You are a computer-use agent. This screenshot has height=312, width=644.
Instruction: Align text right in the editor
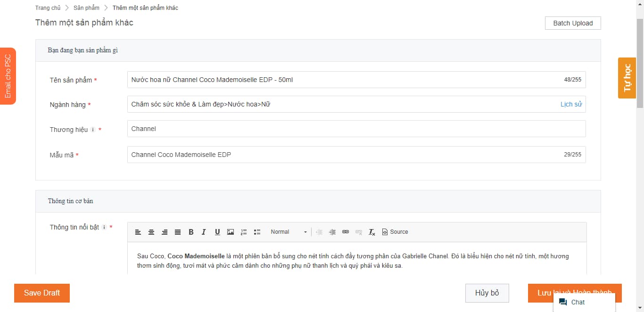click(x=165, y=232)
